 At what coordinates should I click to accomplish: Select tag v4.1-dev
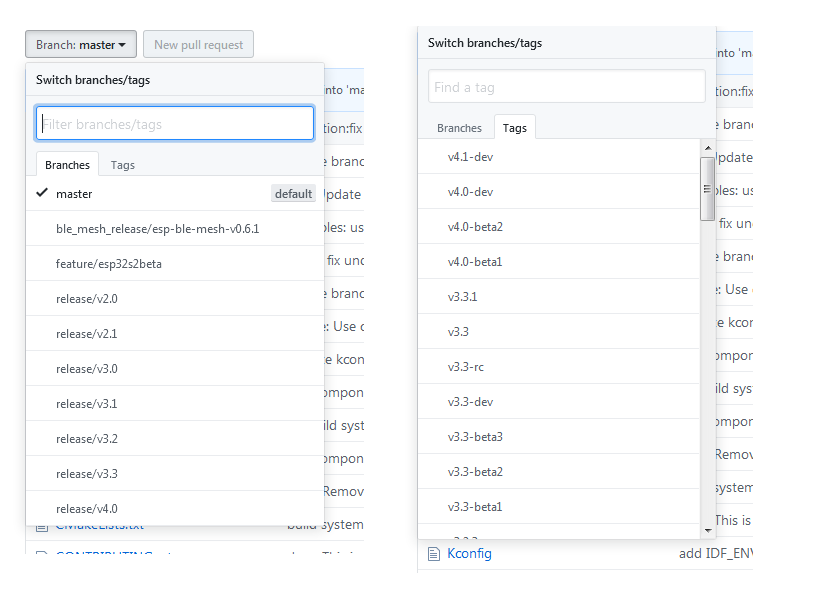click(x=559, y=156)
